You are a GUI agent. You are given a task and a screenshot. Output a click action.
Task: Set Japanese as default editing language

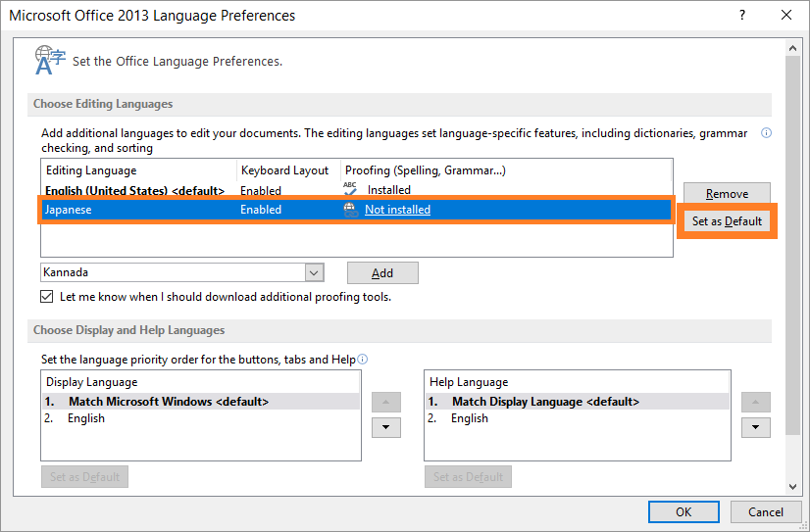point(727,221)
